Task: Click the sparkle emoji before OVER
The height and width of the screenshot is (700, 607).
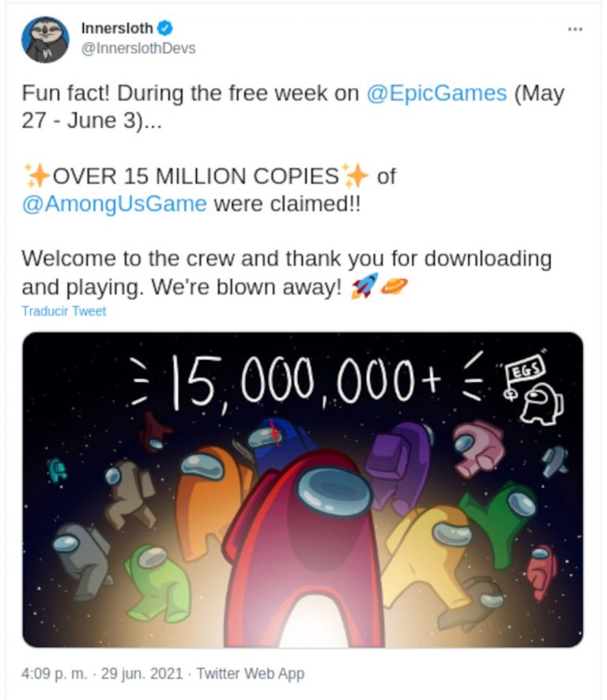Action: [x=37, y=175]
